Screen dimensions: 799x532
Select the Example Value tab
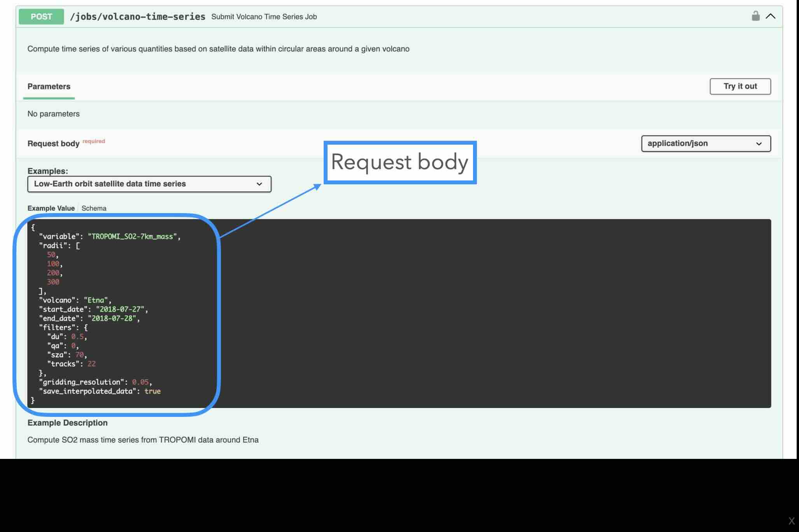(51, 208)
